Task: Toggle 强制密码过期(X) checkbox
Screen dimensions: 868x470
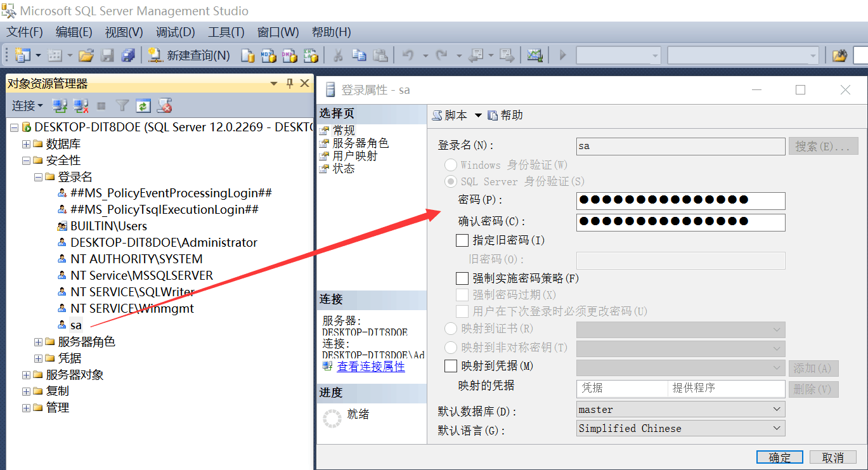Action: point(462,295)
